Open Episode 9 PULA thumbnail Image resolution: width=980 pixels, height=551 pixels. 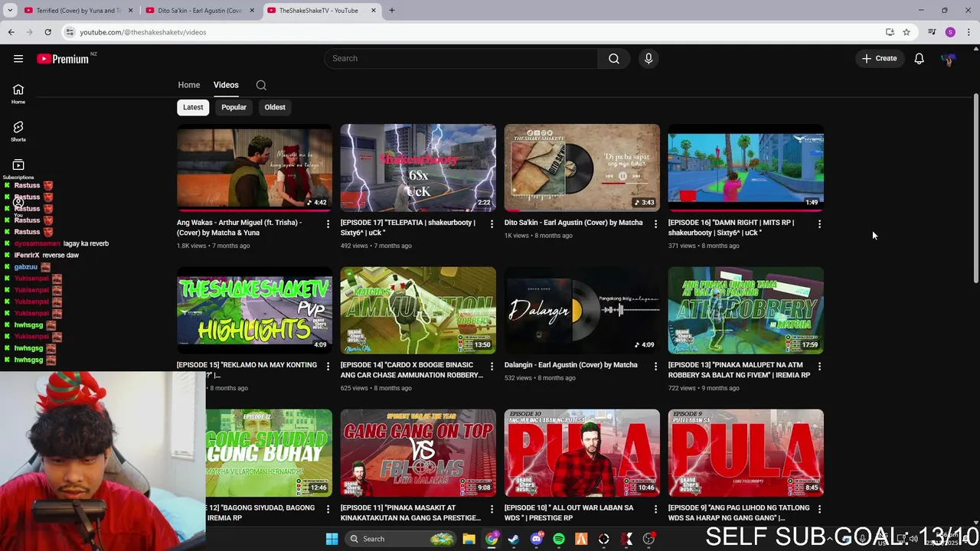coord(746,453)
